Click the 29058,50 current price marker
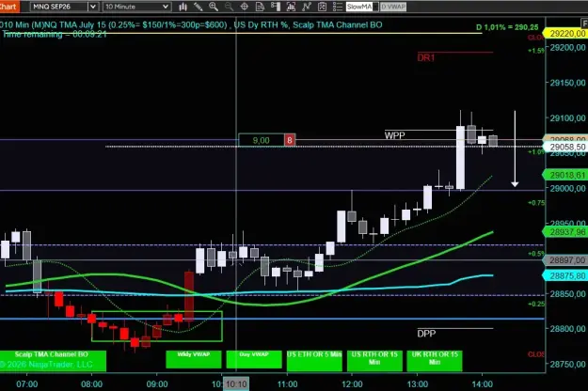The width and height of the screenshot is (588, 391). (566, 148)
